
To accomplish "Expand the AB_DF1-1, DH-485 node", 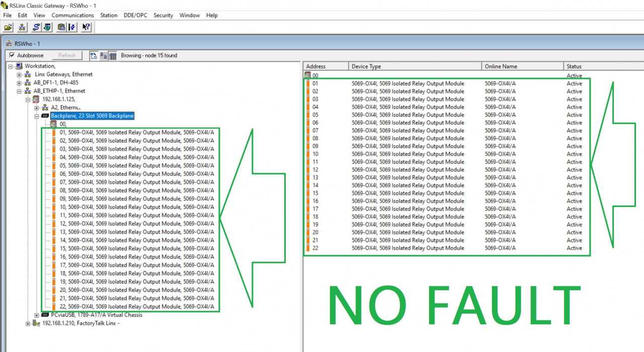I will pos(19,83).
